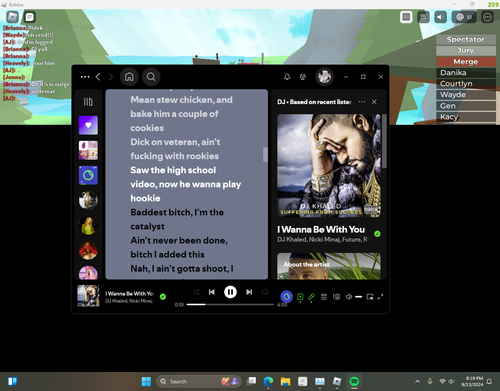Mute Spotify volume speaker icon

[x=349, y=297]
